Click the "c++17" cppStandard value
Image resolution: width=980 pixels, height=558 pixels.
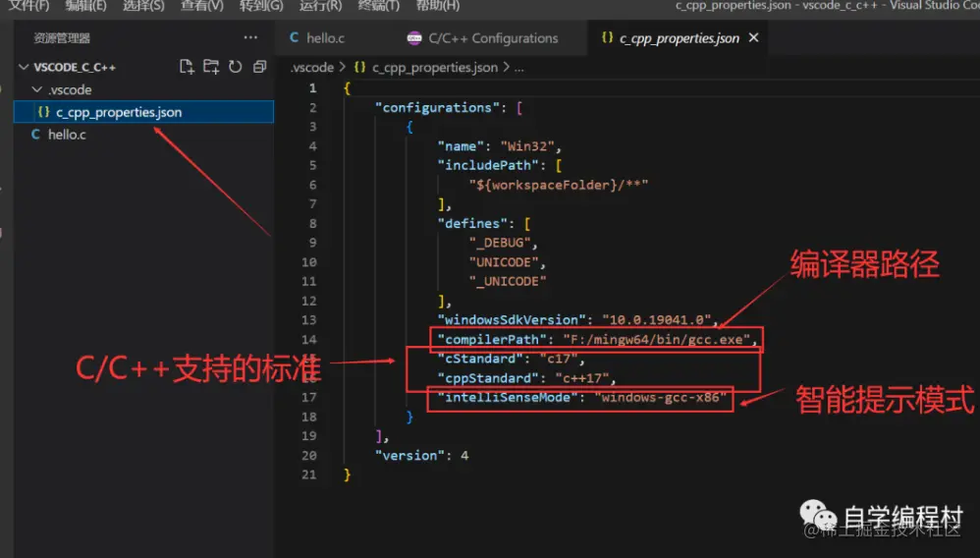(x=582, y=378)
